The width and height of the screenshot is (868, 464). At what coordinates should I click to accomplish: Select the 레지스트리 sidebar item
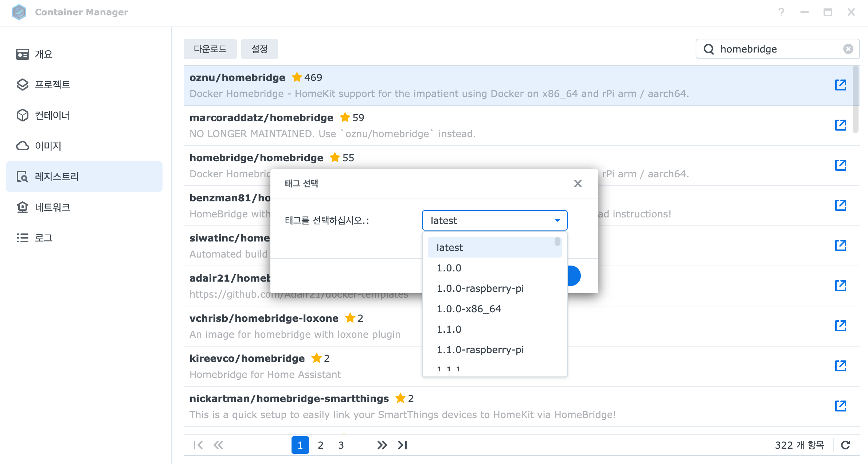click(84, 177)
